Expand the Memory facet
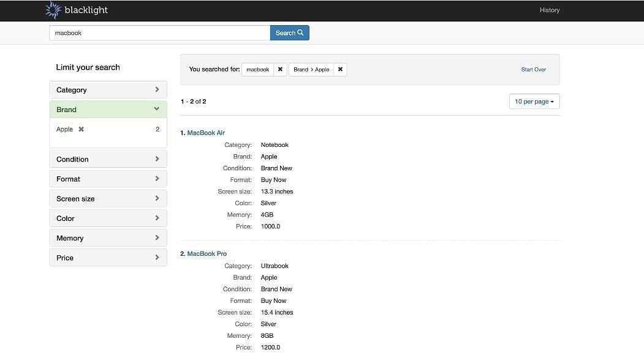 tap(108, 238)
